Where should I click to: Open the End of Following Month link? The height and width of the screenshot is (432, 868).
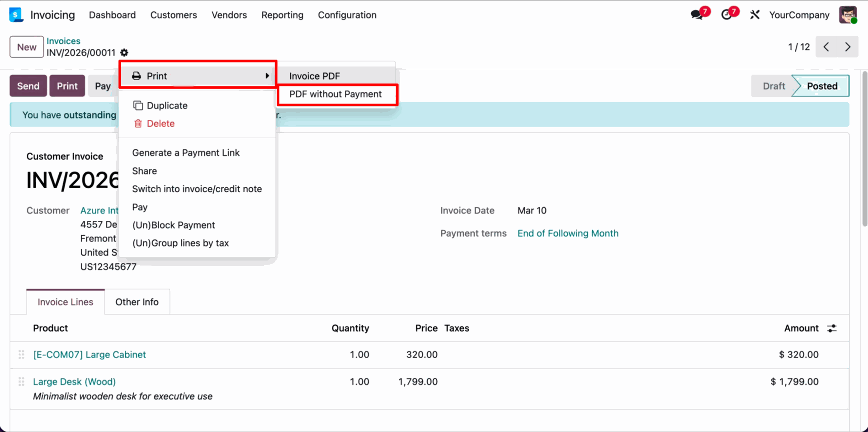click(x=568, y=233)
